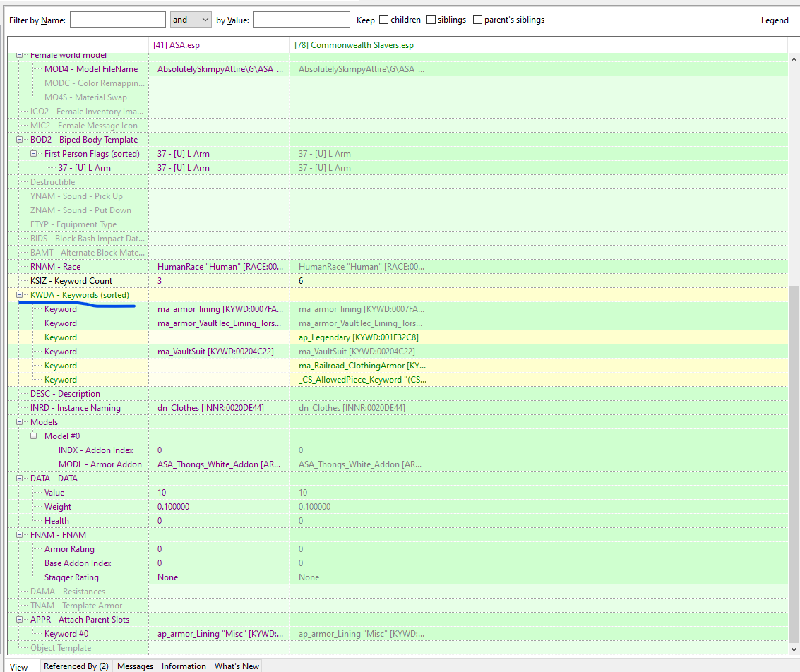Image resolution: width=800 pixels, height=672 pixels.
Task: Select ASA.esp ma_armor_VaultTec_Lining cell
Action: 220,323
